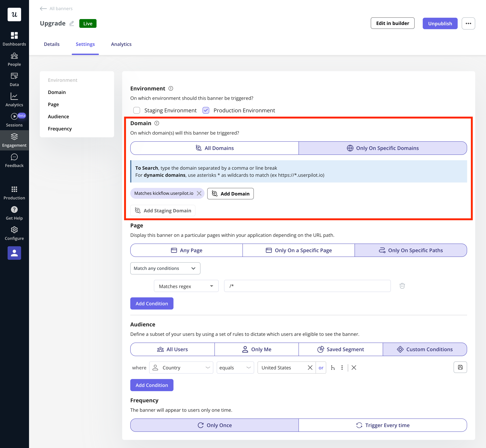
Task: Open Sessions beta in sidebar
Action: [x=14, y=120]
